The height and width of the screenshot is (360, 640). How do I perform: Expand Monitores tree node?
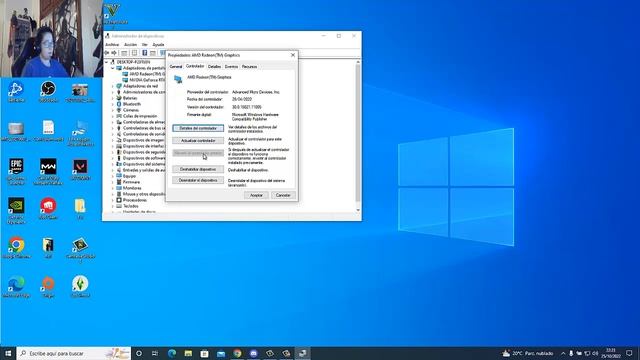coord(113,188)
